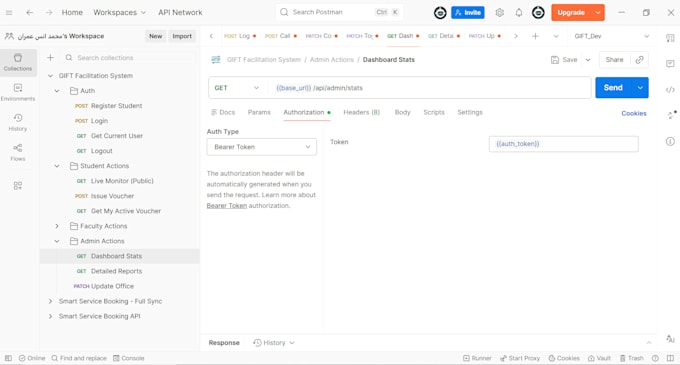680x365 pixels.
Task: Open the code snippet icon in right sidebar
Action: pos(670,90)
